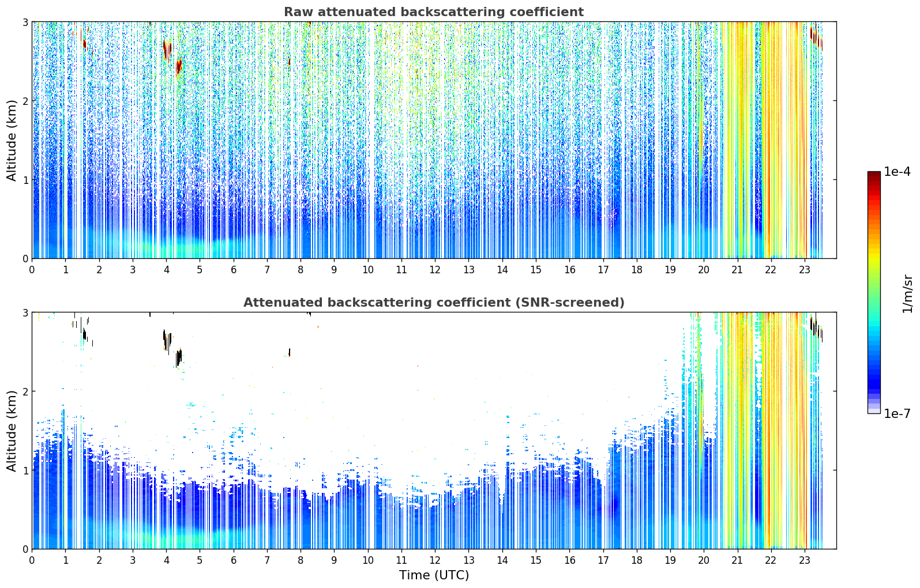This screenshot has height=588, width=920.
Task: Click the 'Raw attenuated backscattering coefficient' title
Action: [x=433, y=12]
